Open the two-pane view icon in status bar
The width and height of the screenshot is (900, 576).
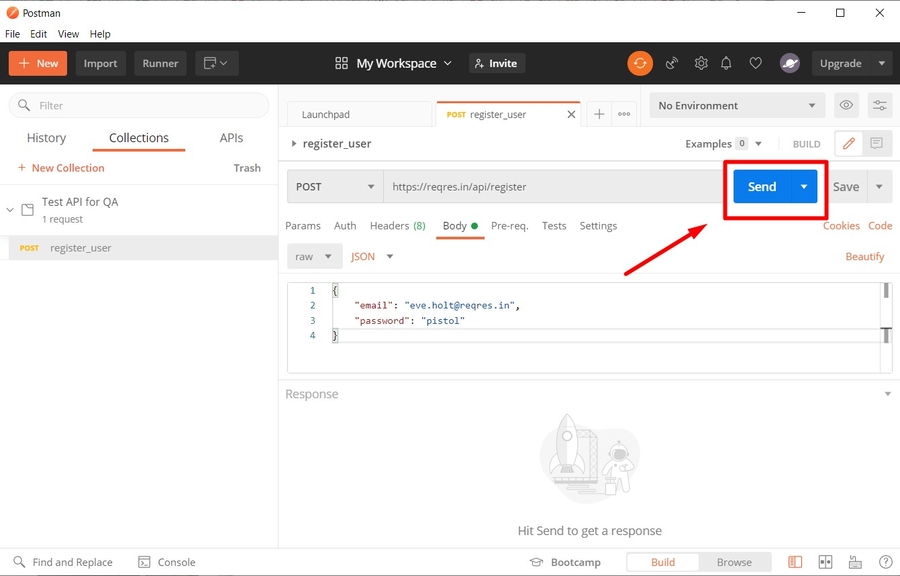coord(795,562)
